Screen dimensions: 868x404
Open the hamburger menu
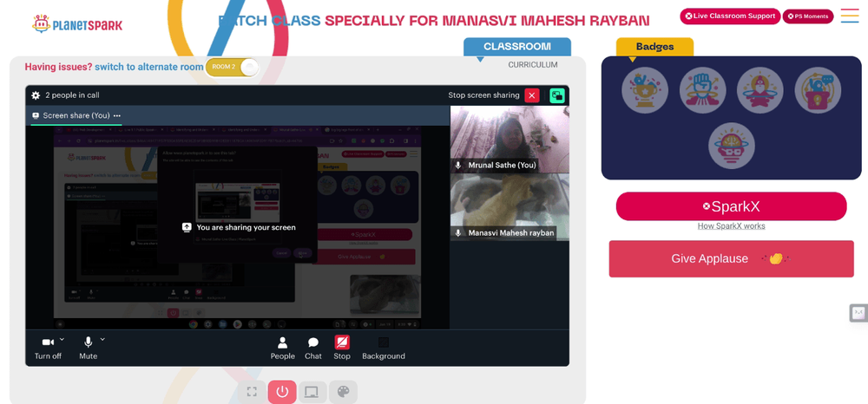pos(850,16)
